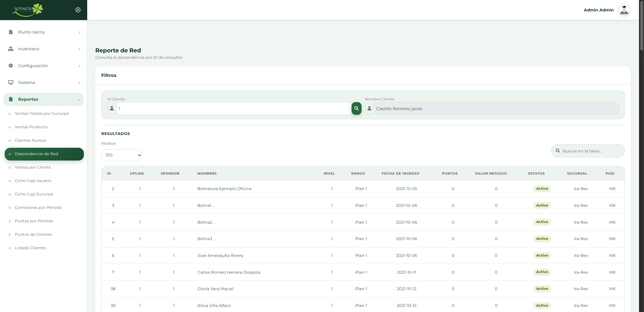This screenshot has width=644, height=312.
Task: Click the Sistema monitor icon
Action: pos(11,83)
